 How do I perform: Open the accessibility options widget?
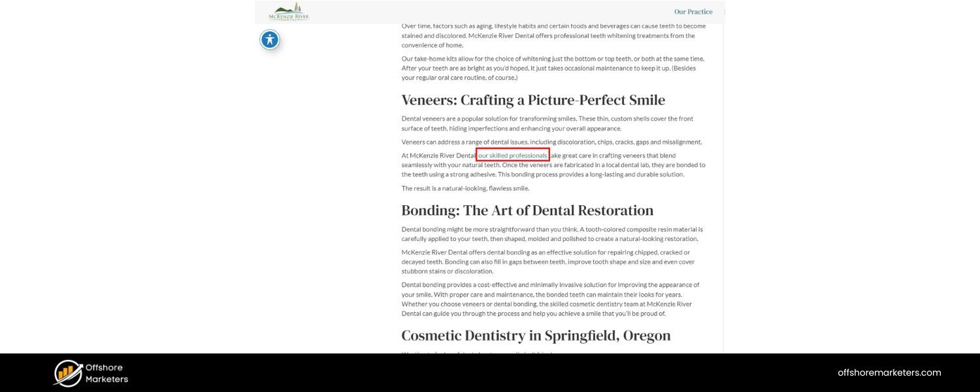click(x=270, y=40)
